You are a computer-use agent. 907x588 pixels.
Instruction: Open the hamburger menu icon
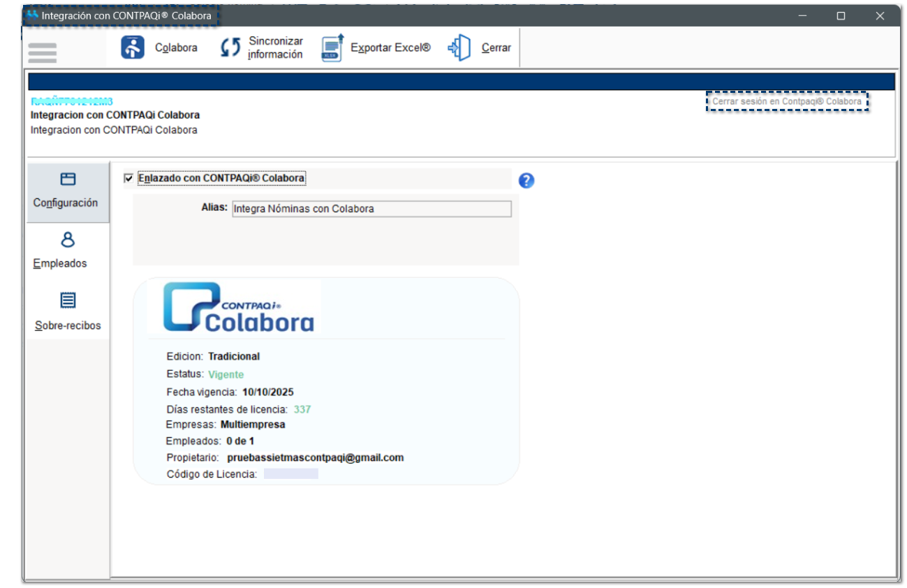(x=43, y=52)
